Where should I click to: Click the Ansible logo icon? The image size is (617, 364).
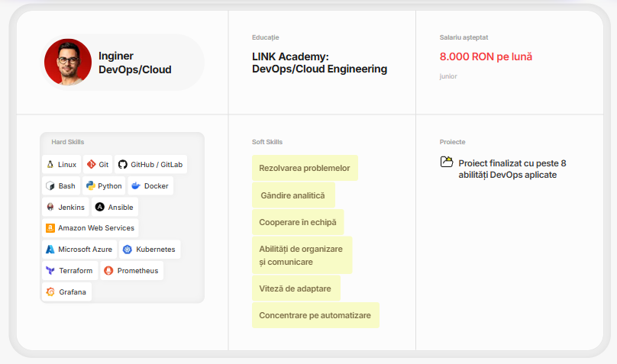click(x=100, y=207)
